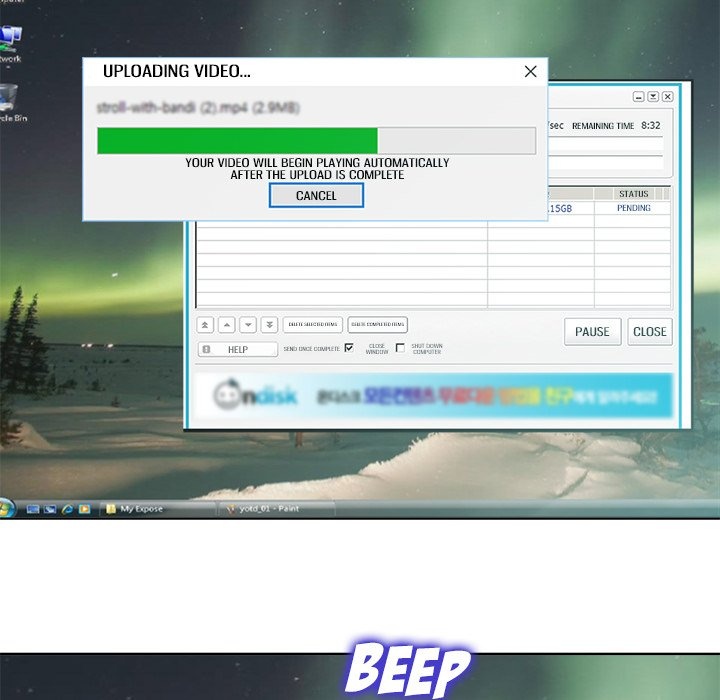Collapse the transfer window with the roll-down button

click(x=653, y=97)
